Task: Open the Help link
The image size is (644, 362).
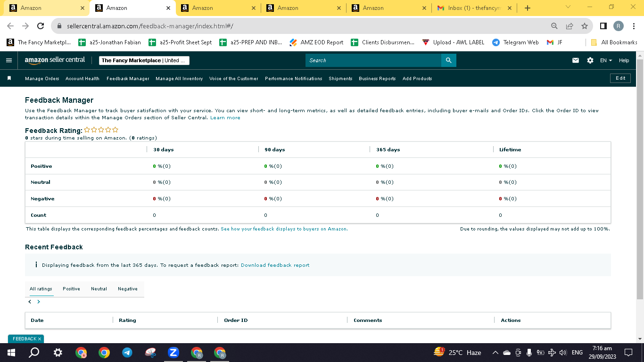Action: coord(624,60)
